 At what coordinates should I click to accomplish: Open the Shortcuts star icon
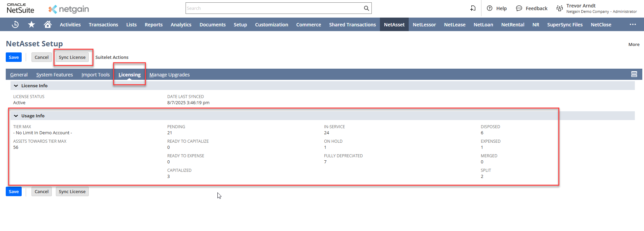coord(31,24)
